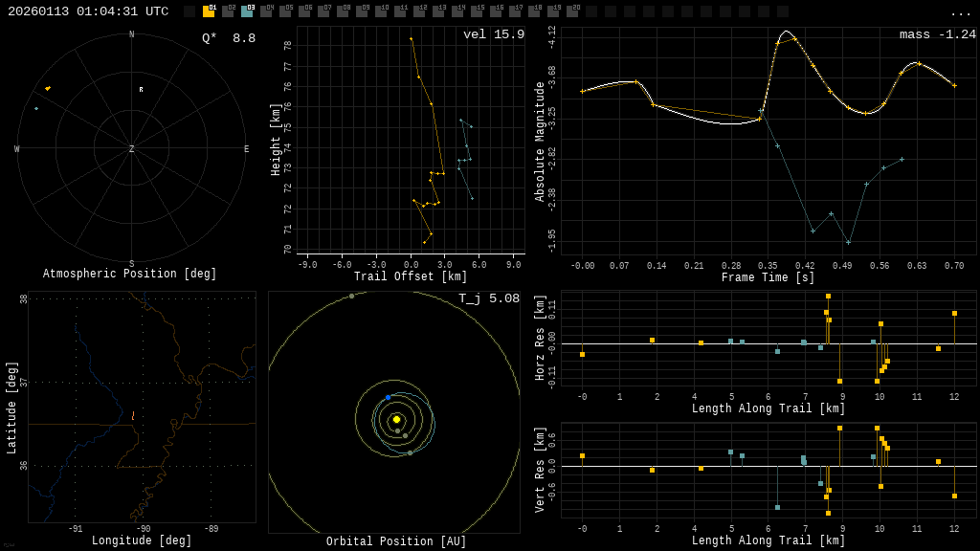The width and height of the screenshot is (980, 551).
Task: Click station square labeled 20
Action: click(572, 11)
